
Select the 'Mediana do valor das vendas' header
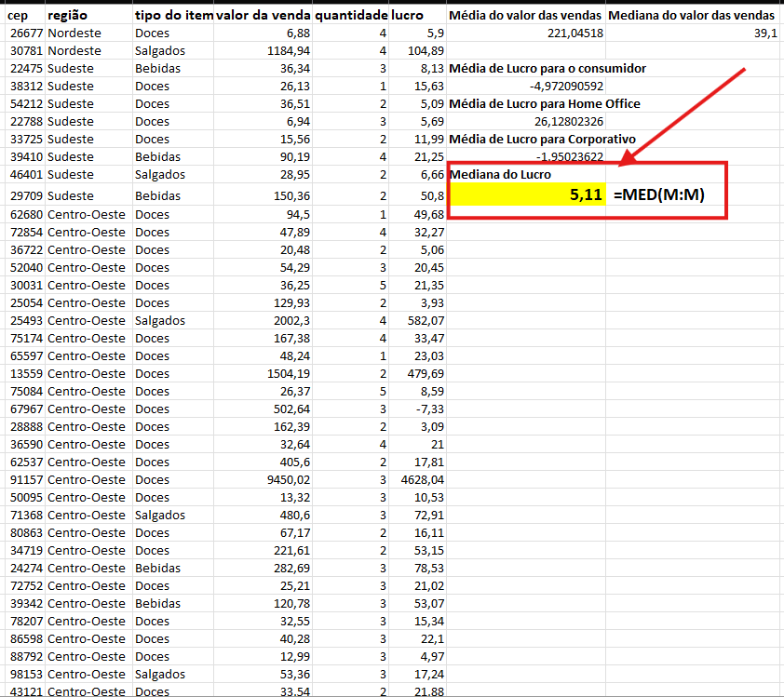(692, 16)
